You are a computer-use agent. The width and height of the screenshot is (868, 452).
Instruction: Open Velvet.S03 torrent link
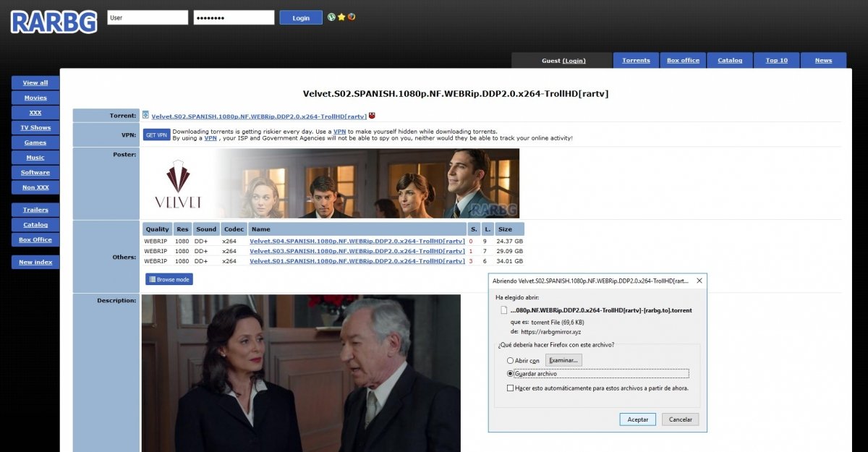coord(357,251)
